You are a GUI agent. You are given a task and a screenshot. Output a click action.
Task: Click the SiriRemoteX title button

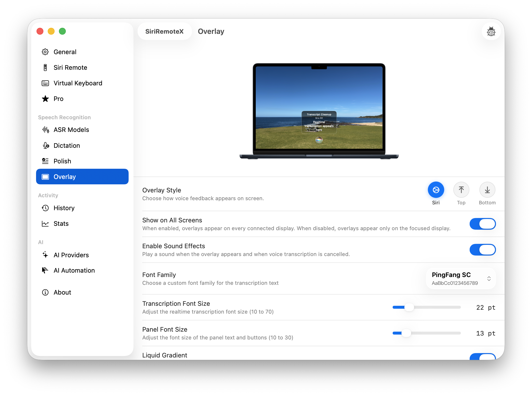164,31
